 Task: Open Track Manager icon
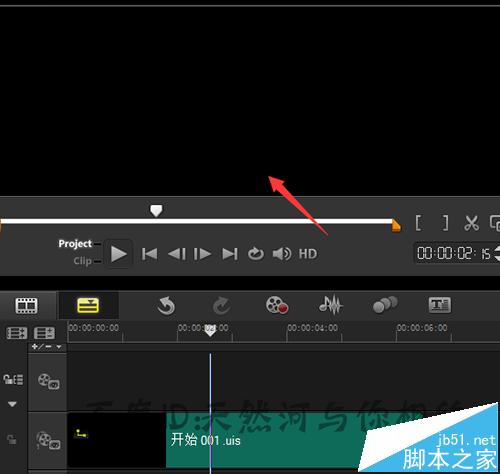pos(44,333)
